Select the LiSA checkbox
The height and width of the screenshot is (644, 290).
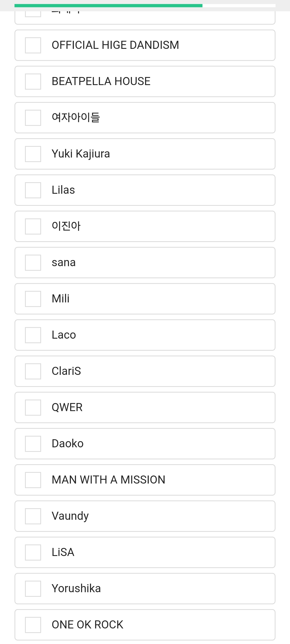pyautogui.click(x=33, y=552)
